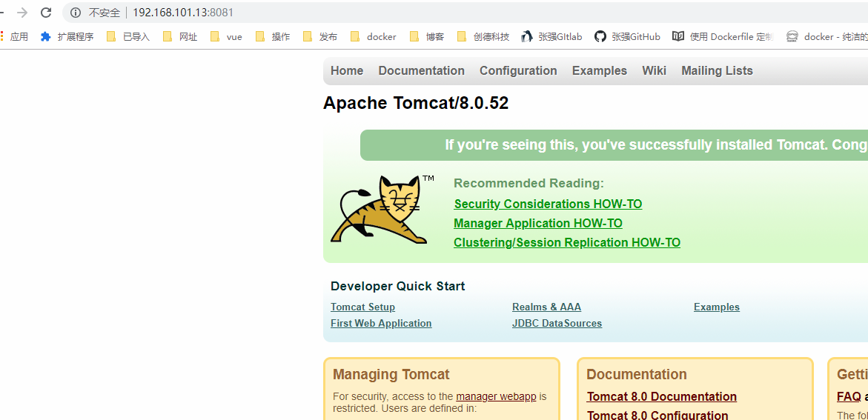Open the manager webapp link

click(496, 397)
